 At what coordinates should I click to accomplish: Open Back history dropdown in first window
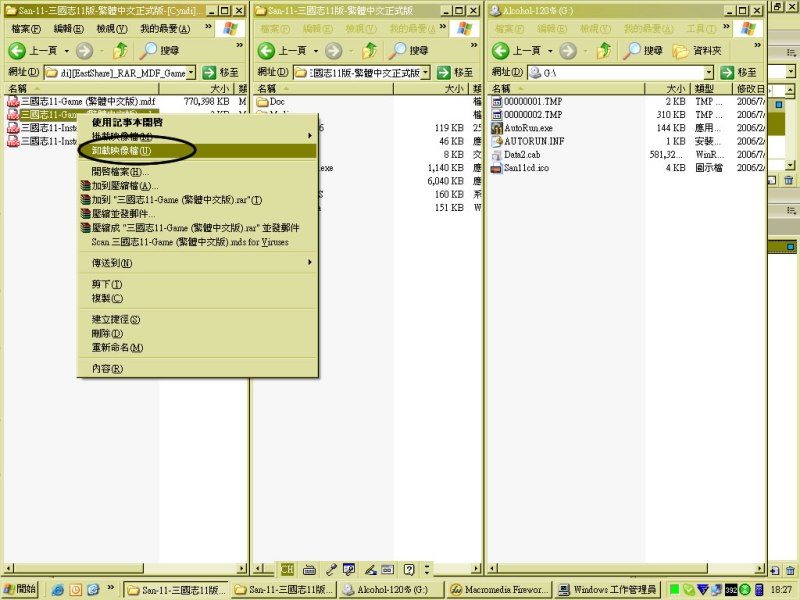click(x=66, y=51)
